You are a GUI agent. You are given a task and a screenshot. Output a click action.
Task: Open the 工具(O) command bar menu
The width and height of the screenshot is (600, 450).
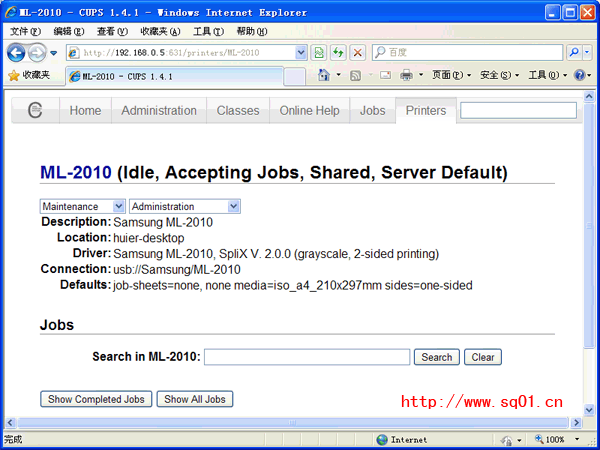pyautogui.click(x=548, y=75)
